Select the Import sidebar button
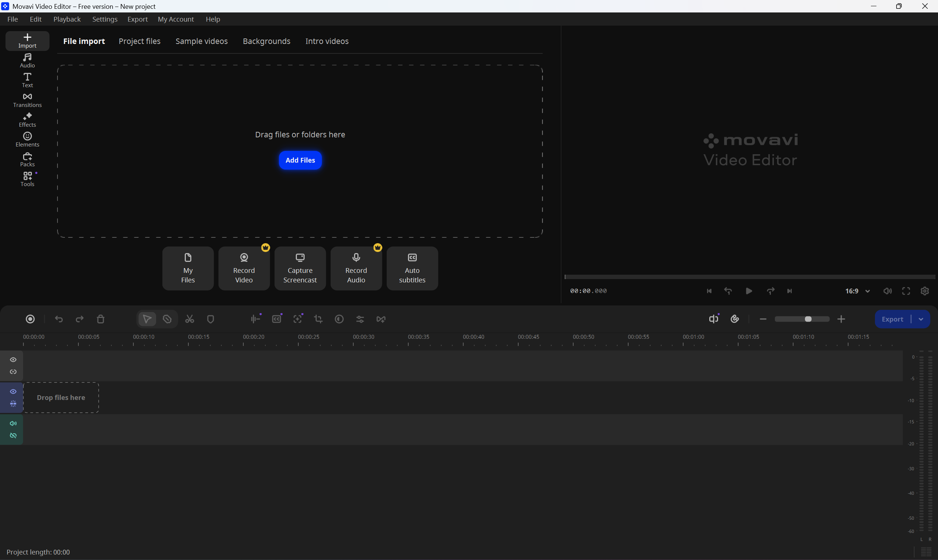This screenshot has height=560, width=938. [x=27, y=41]
